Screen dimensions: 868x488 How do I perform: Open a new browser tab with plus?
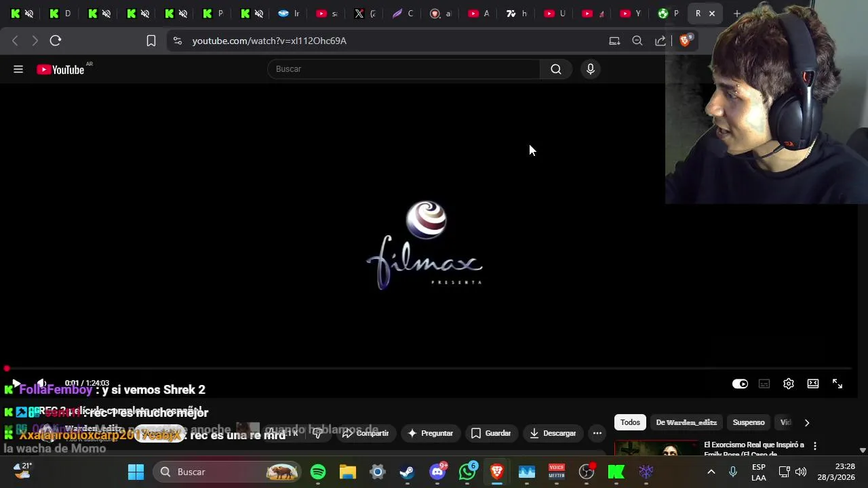(737, 14)
